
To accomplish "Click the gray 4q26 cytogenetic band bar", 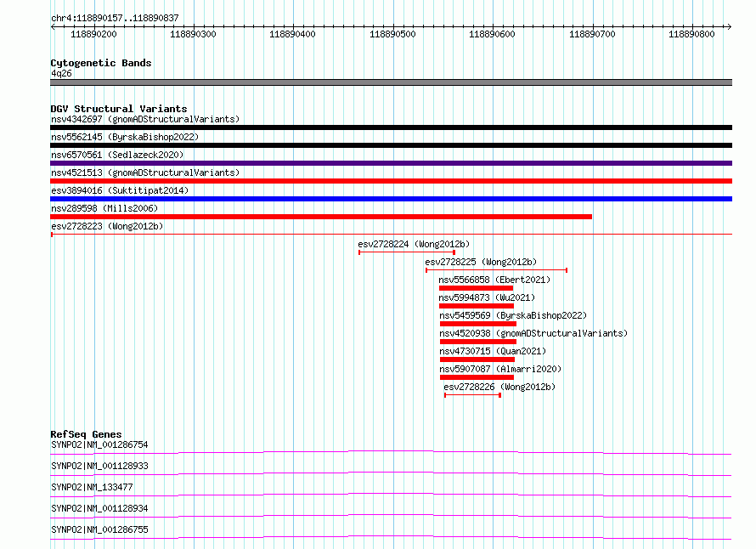I will pos(391,82).
